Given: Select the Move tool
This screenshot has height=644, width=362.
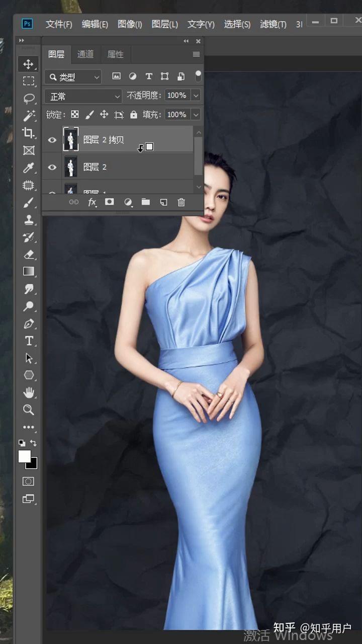Looking at the screenshot, I should tap(29, 64).
